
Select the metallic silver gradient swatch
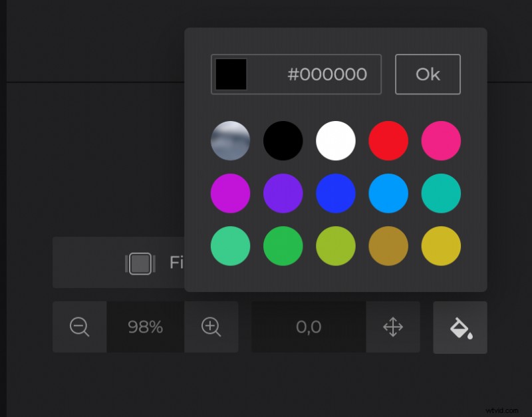coord(230,140)
